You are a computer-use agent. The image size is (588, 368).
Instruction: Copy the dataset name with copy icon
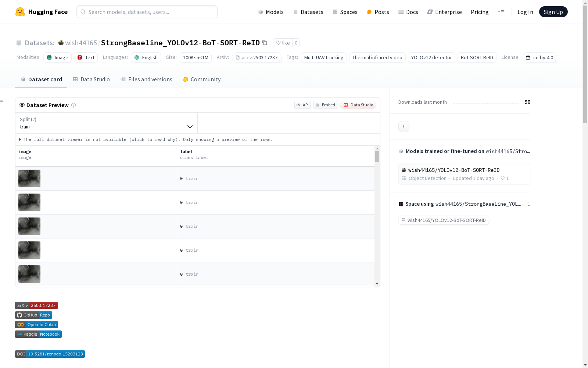265,43
